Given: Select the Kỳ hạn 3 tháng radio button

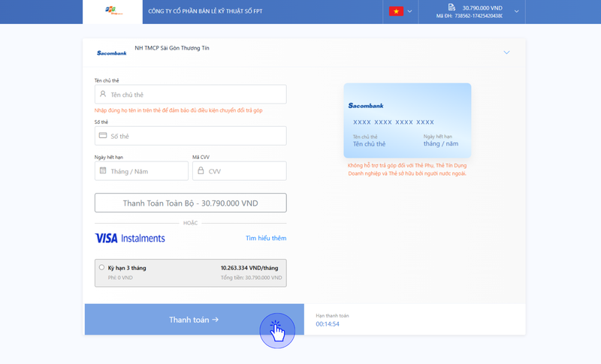Looking at the screenshot, I should coord(101,267).
